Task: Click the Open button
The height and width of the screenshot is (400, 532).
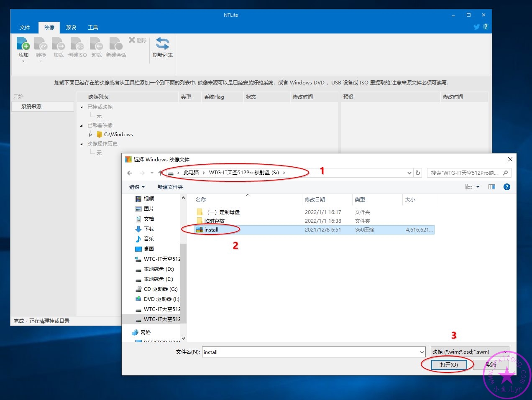Action: (x=449, y=364)
